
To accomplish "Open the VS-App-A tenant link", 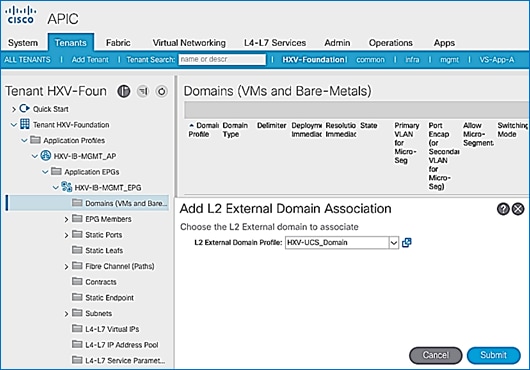I will tap(497, 60).
